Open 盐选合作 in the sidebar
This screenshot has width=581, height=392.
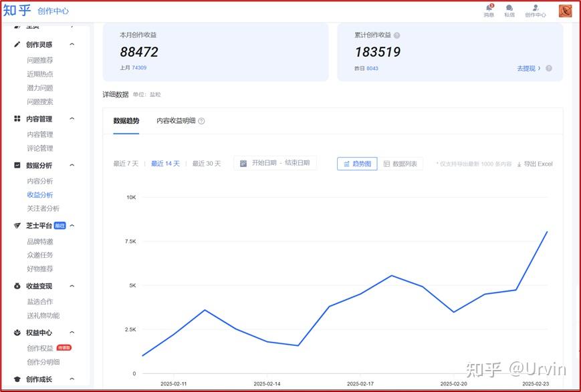pyautogui.click(x=40, y=302)
